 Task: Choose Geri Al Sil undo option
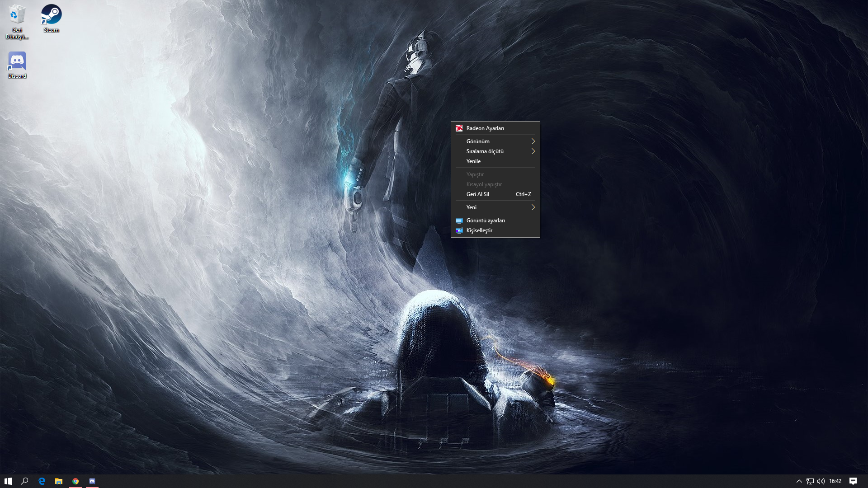[478, 194]
